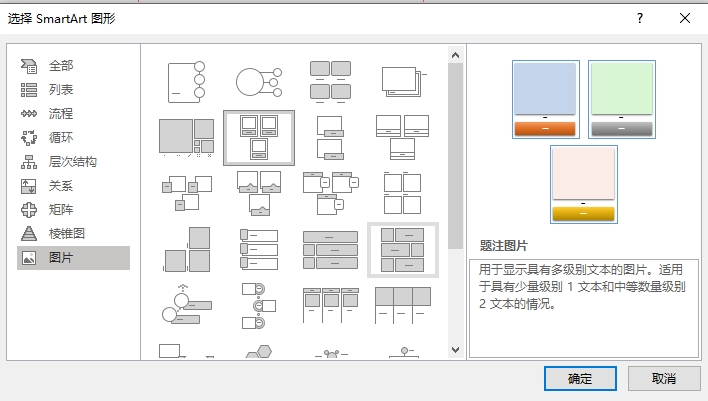Image resolution: width=708 pixels, height=401 pixels.
Task: Select the zigzag boxes with circles layout
Action: [259, 304]
